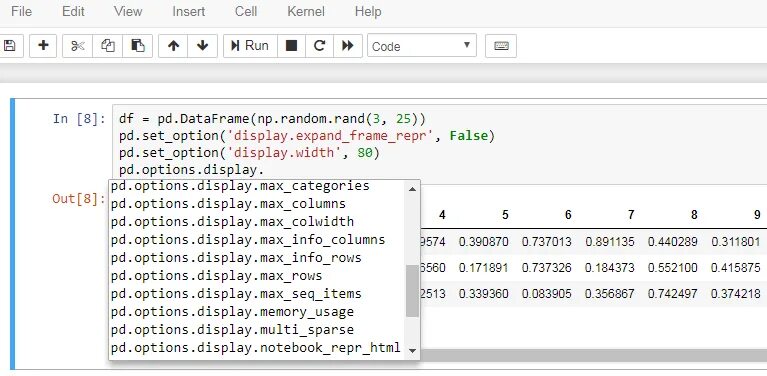This screenshot has height=376, width=767.
Task: Save the notebook with the floppy disk icon
Action: (9, 46)
